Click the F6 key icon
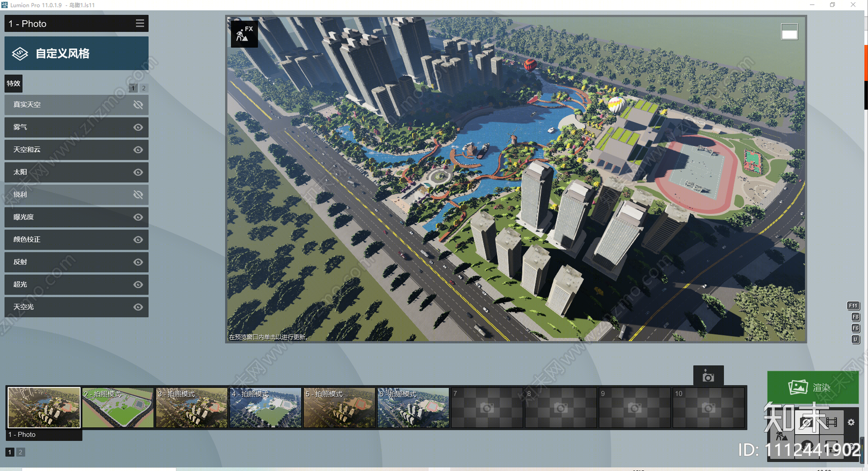 [856, 328]
